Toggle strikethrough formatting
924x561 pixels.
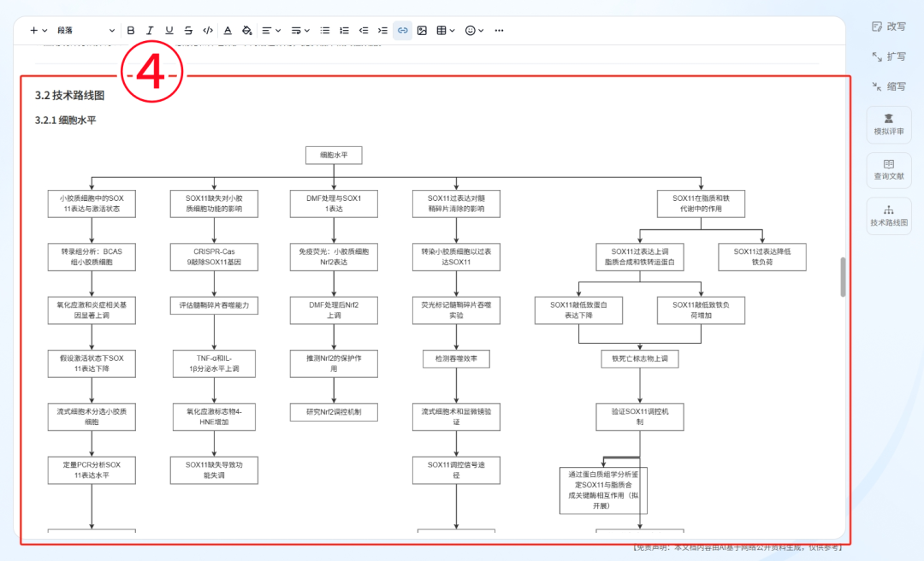pos(188,31)
